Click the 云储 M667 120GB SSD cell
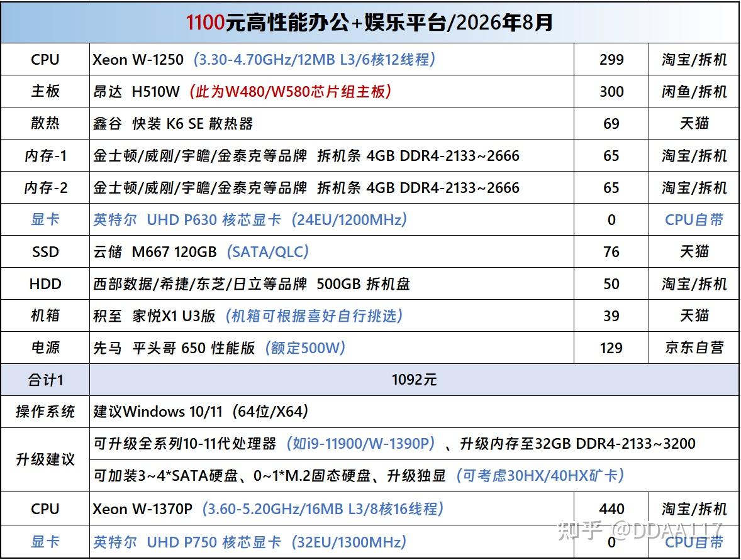 [x=331, y=251]
